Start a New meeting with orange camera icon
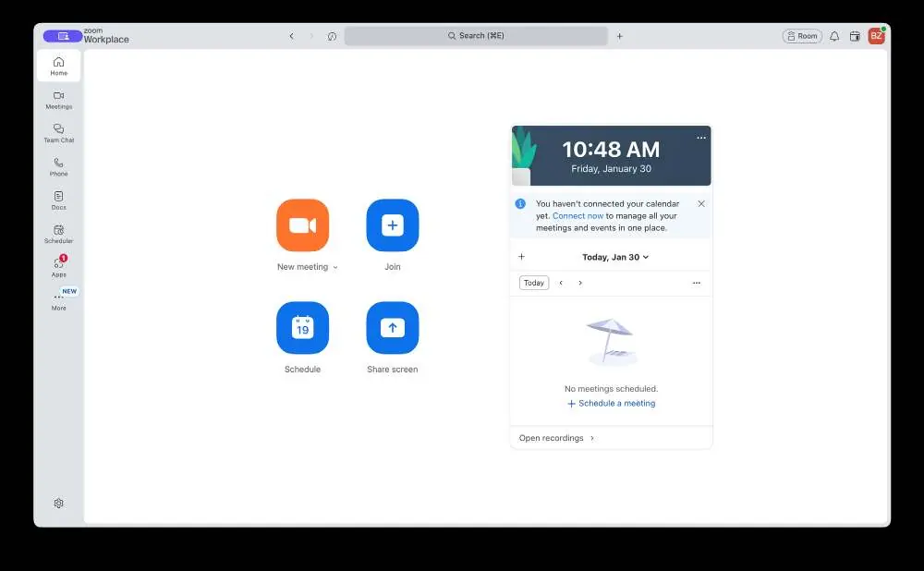The image size is (924, 571). point(302,225)
